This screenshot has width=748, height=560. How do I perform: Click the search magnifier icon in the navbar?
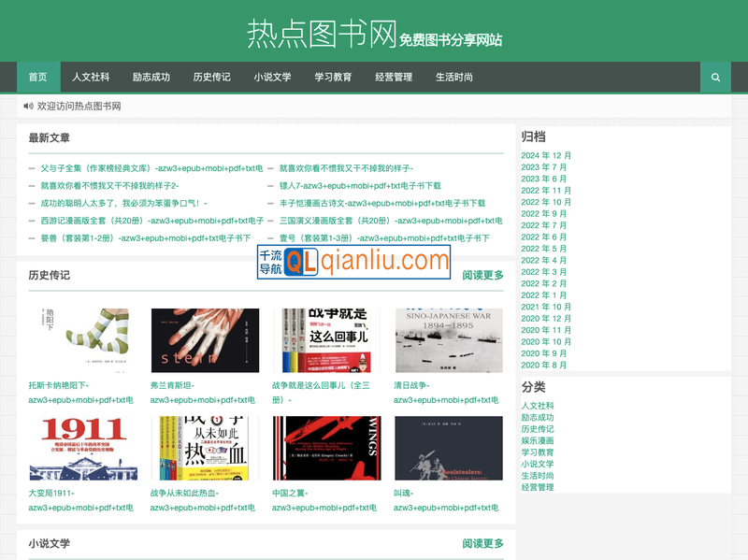point(715,78)
